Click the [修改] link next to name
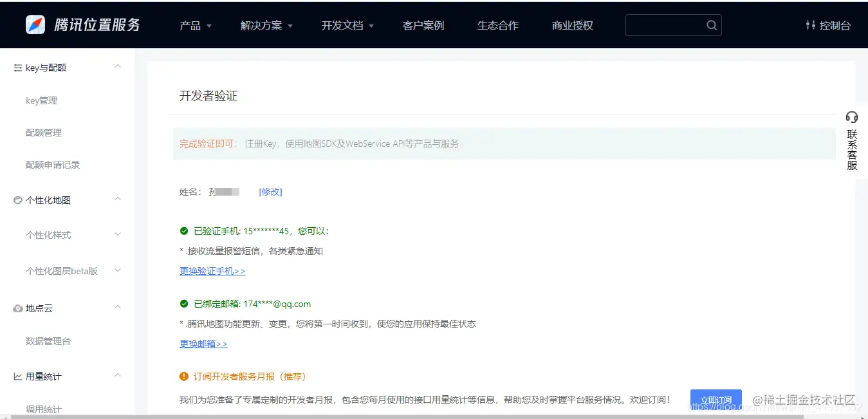This screenshot has width=868, height=419. click(270, 192)
